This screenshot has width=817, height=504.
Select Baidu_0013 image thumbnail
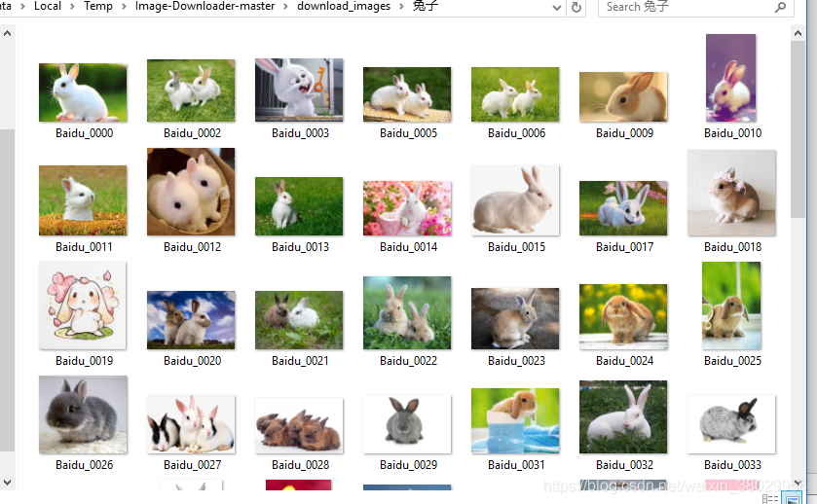tap(299, 206)
